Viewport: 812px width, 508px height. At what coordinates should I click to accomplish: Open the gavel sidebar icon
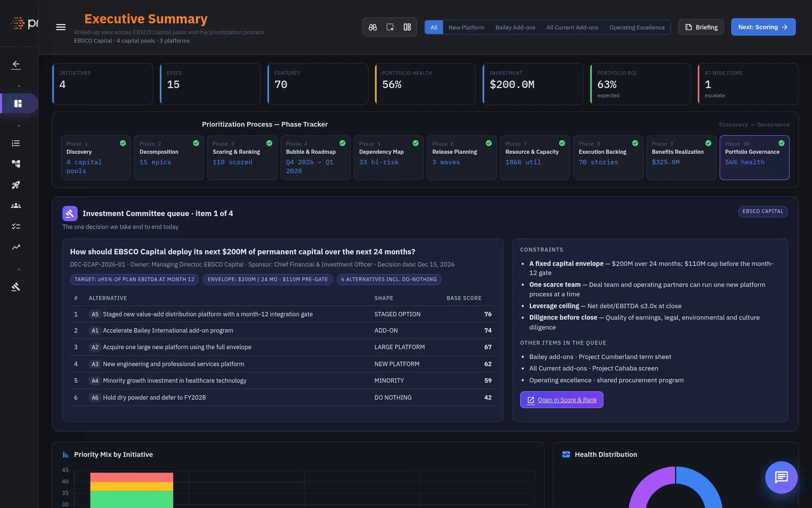16,287
